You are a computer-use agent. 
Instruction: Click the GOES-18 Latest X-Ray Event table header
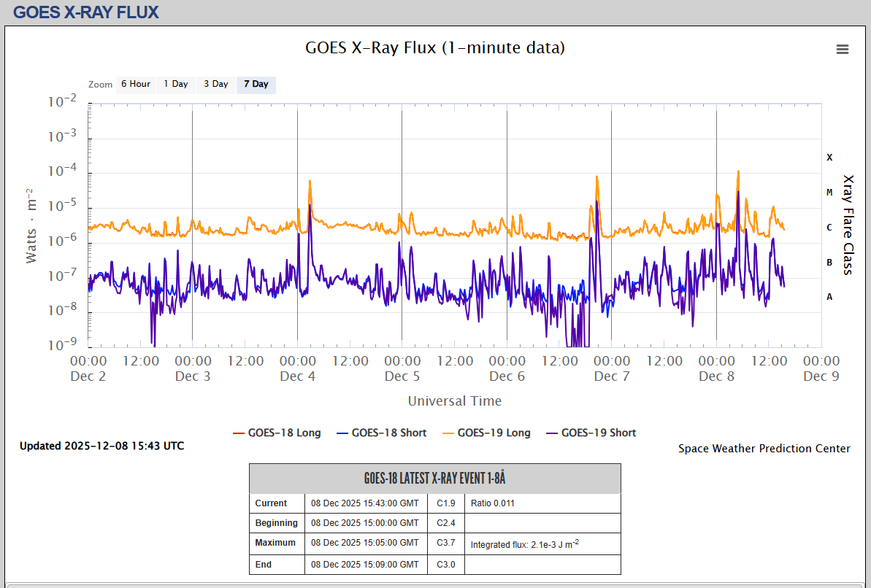click(434, 479)
